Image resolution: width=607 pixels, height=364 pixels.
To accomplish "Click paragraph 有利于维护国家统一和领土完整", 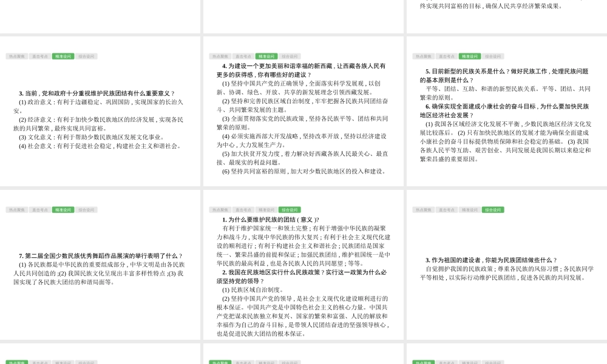I will point(303,246).
